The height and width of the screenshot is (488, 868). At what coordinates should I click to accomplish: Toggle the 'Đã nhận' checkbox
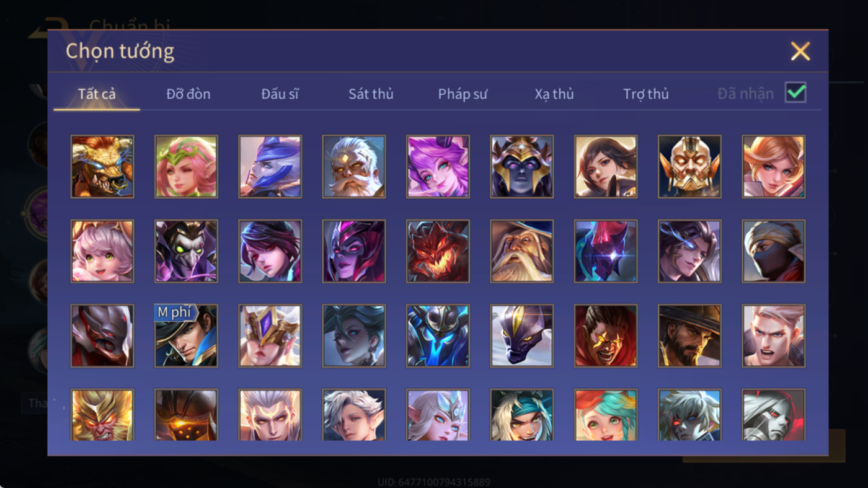[795, 93]
